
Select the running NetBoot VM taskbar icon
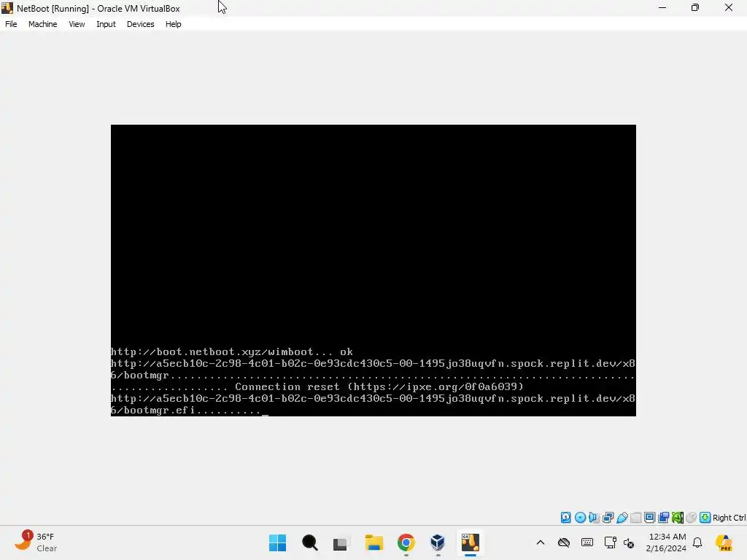(x=471, y=542)
